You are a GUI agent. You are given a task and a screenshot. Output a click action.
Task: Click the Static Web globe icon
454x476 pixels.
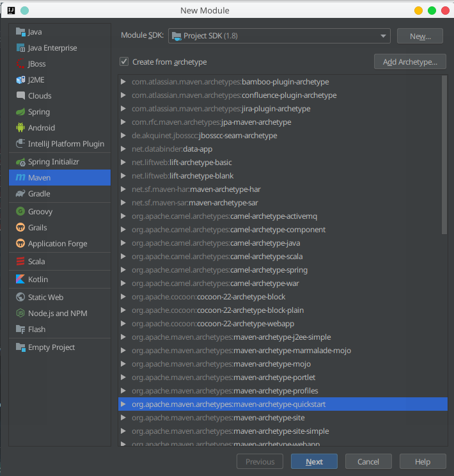(20, 297)
